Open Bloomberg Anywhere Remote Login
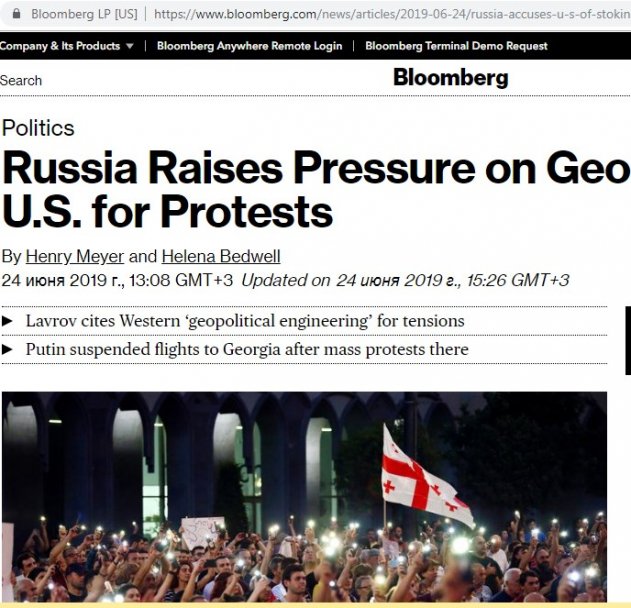Viewport: 631px width, 608px height. (249, 46)
